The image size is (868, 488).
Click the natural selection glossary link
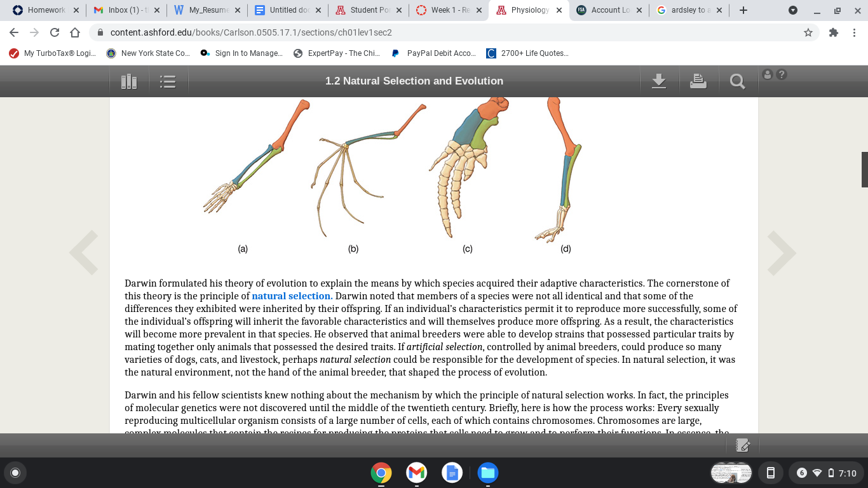(292, 296)
